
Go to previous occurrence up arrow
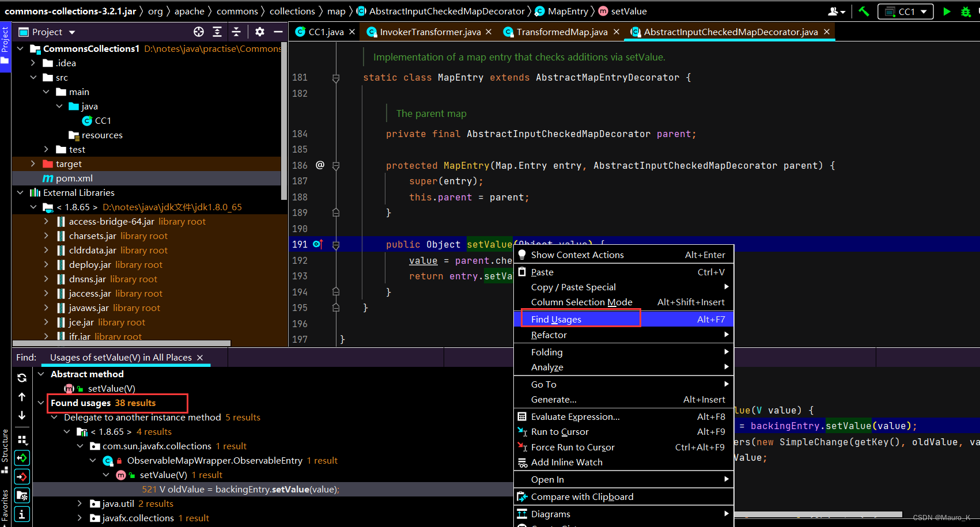click(x=22, y=397)
